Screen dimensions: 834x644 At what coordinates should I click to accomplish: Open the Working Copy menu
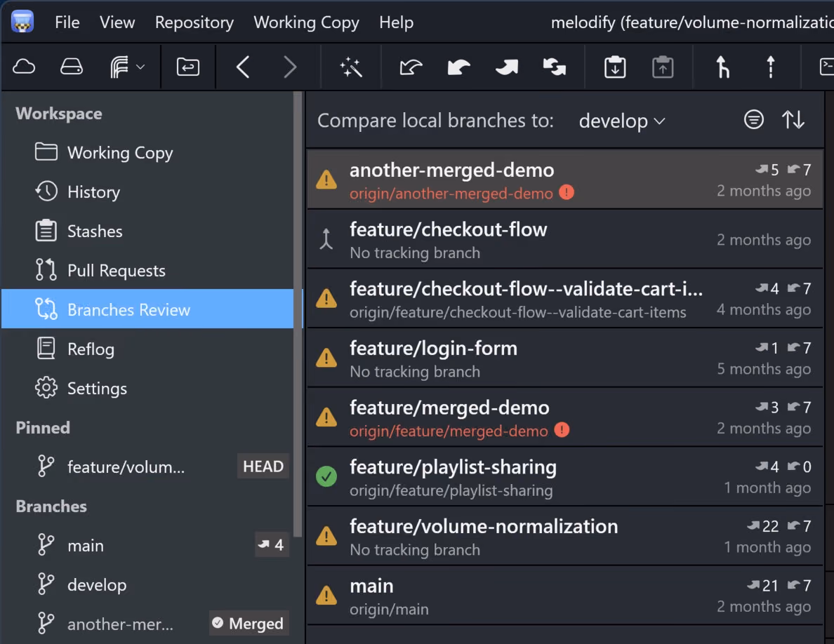(306, 22)
